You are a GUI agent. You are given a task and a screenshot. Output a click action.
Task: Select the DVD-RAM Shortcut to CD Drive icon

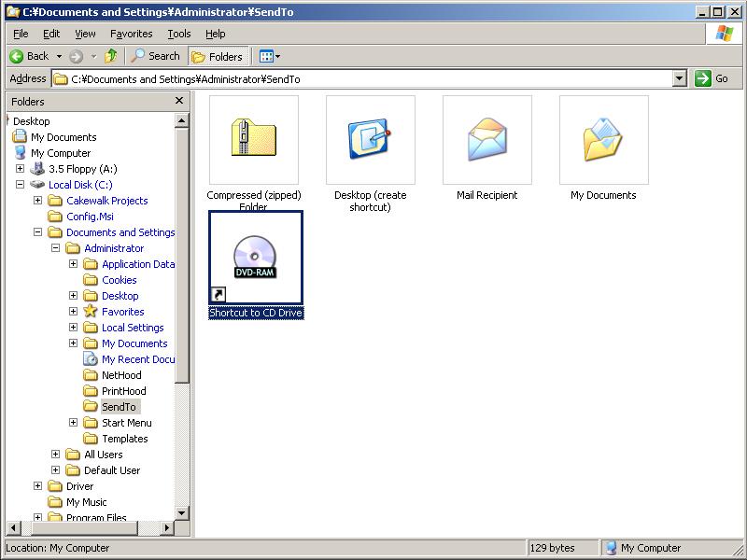pos(255,258)
